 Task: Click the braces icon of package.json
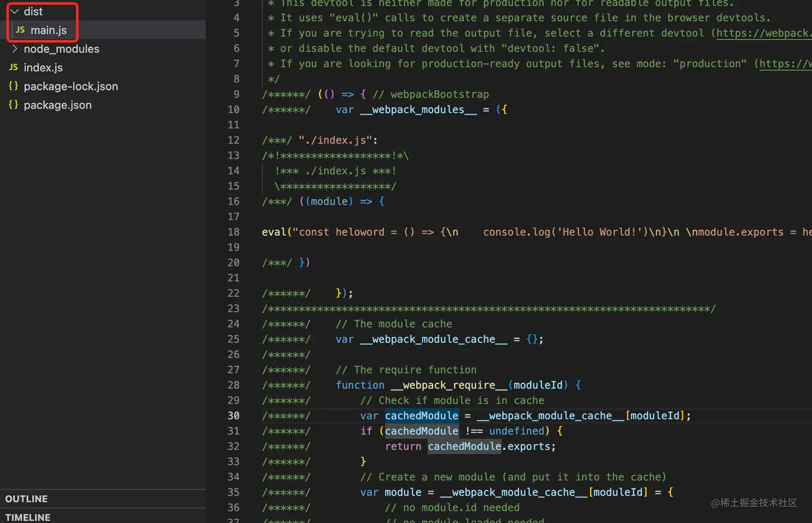[13, 105]
